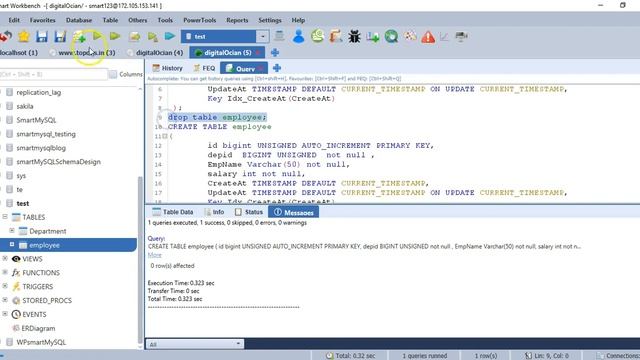The width and height of the screenshot is (640, 360).
Task: Toggle the Columns checkbox
Action: click(x=113, y=74)
